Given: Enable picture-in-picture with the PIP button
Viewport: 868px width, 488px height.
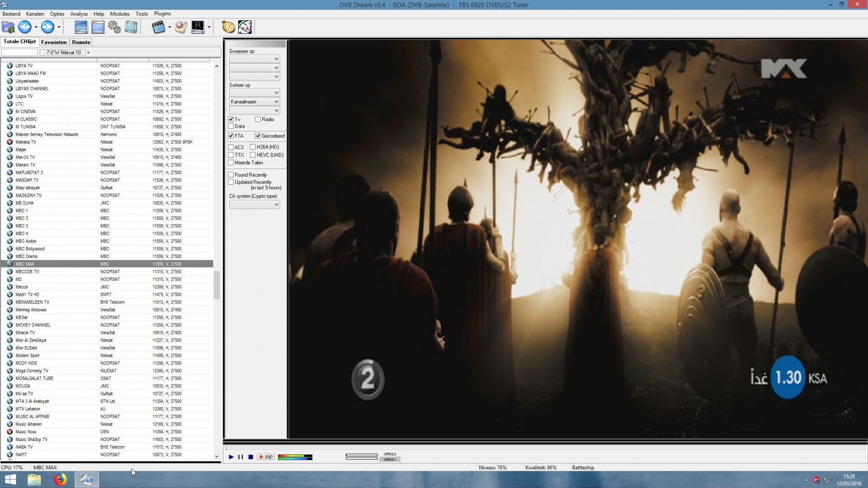Looking at the screenshot, I should coord(266,457).
